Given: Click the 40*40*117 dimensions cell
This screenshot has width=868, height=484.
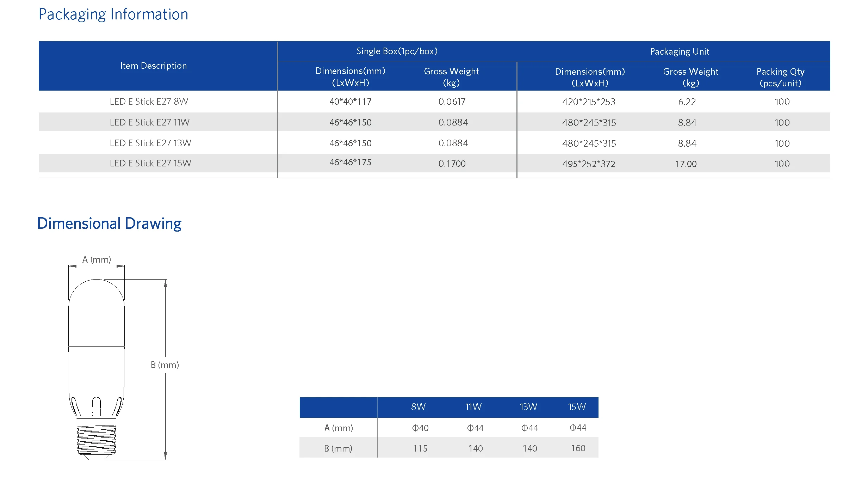Looking at the screenshot, I should (350, 102).
